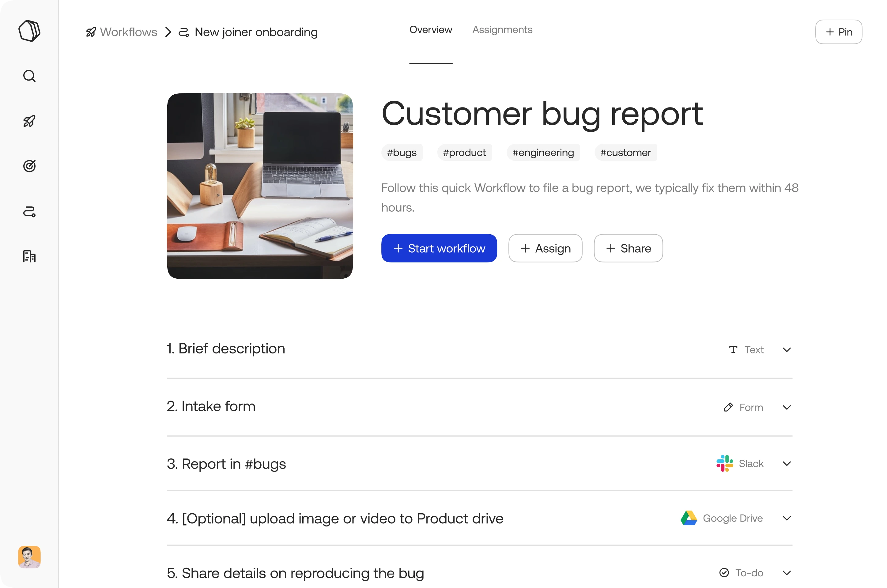The image size is (887, 588).
Task: Click the workflow desk cover image
Action: (x=260, y=186)
